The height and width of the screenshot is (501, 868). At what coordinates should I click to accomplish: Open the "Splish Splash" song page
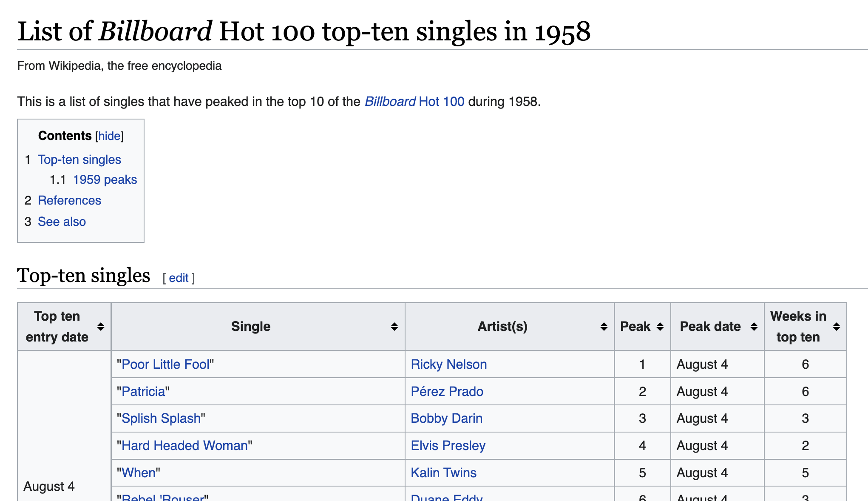[x=161, y=418]
